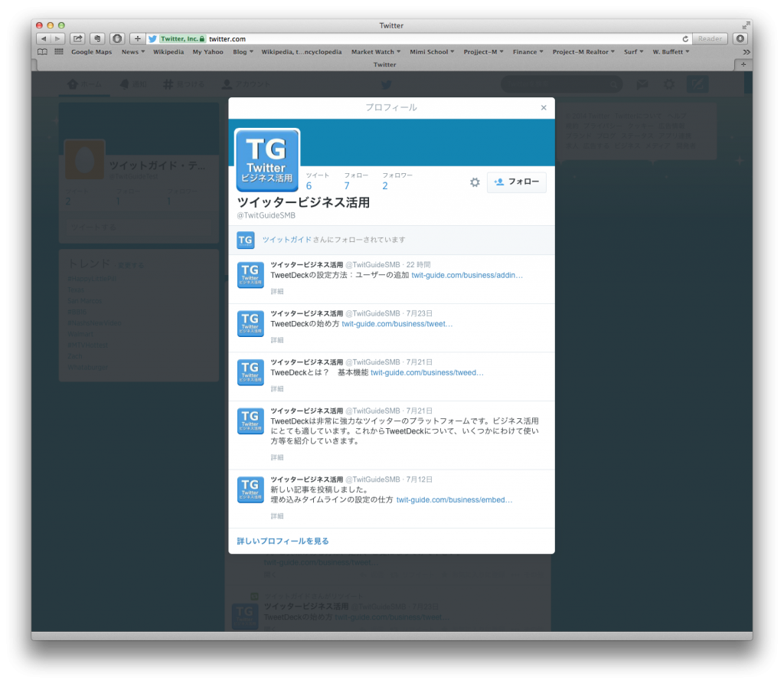The height and width of the screenshot is (684, 784).
Task: Show more bookmarks with the chevron
Action: point(746,52)
